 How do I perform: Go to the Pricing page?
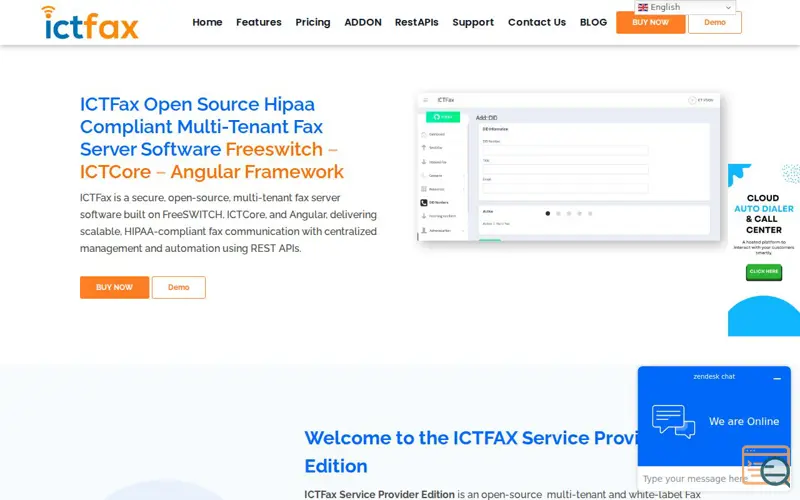[x=313, y=22]
